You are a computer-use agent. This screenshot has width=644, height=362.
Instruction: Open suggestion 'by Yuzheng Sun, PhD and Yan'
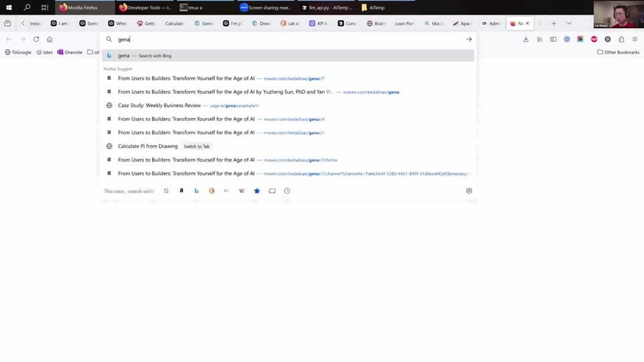[288, 92]
